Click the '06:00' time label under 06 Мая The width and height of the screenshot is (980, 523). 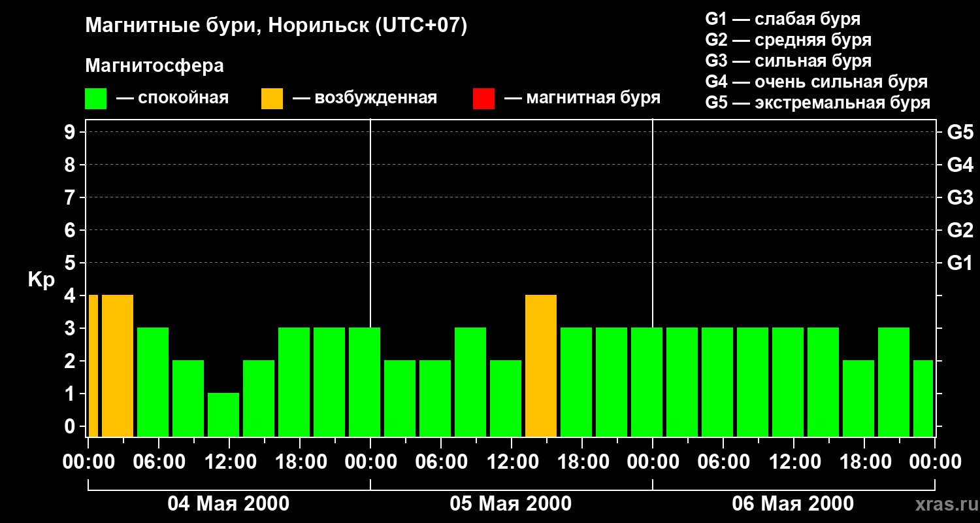point(723,462)
